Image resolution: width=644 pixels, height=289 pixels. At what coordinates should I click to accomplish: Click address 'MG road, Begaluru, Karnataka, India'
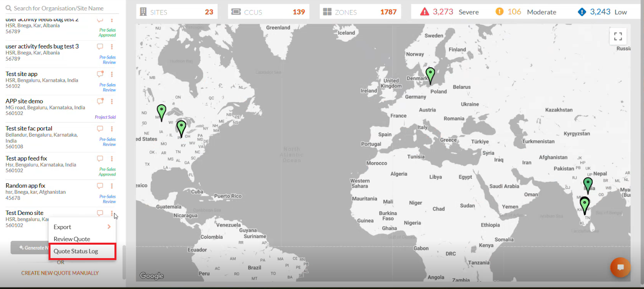pyautogui.click(x=45, y=107)
